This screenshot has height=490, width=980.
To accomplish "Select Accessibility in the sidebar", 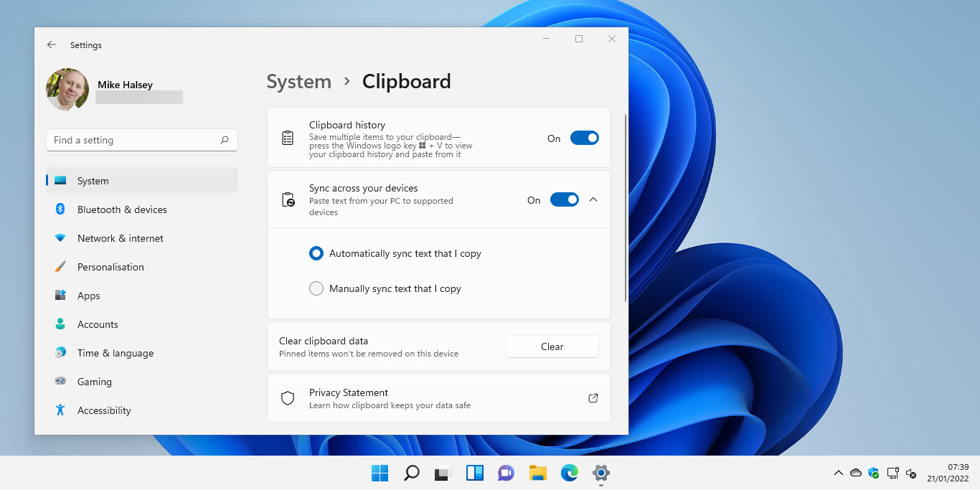I will [x=104, y=410].
